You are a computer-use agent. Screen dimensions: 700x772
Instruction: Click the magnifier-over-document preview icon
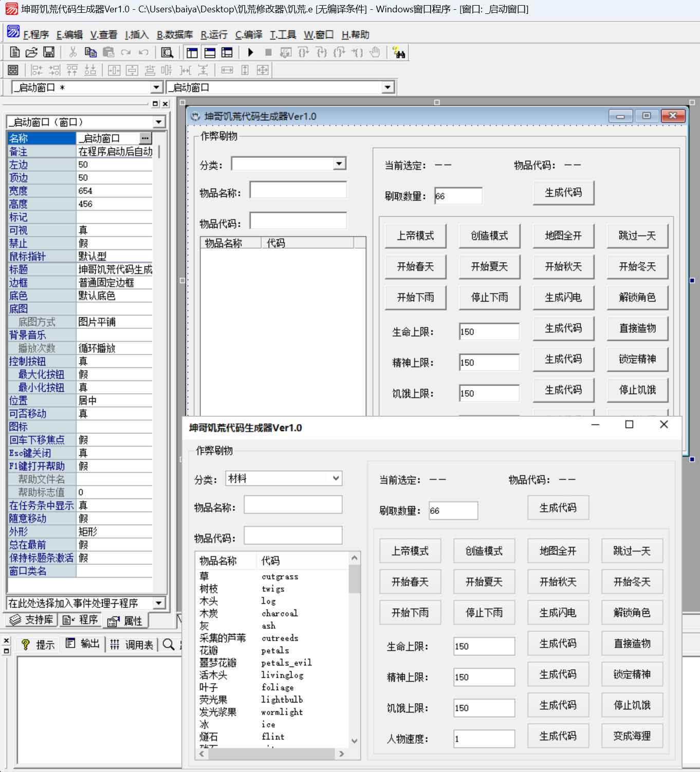(167, 52)
